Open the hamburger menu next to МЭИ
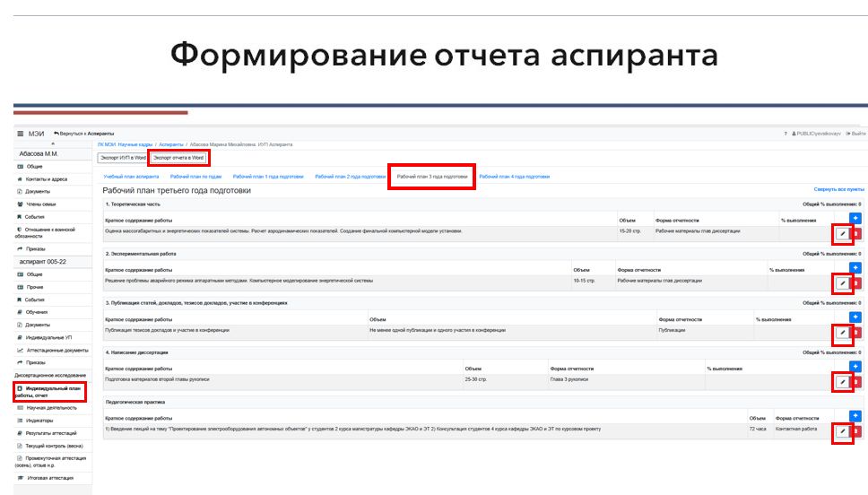The height and width of the screenshot is (495, 868). click(x=21, y=134)
